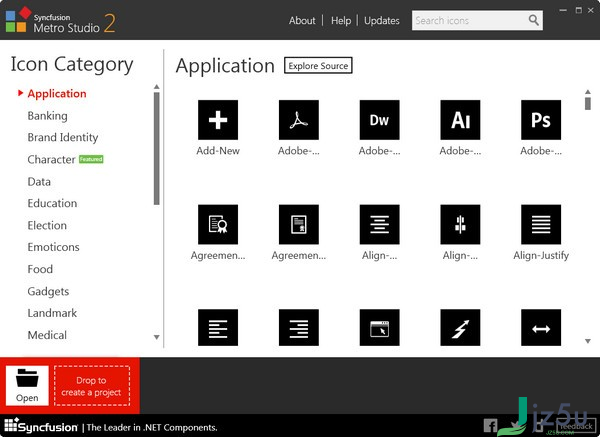This screenshot has height=437, width=600.
Task: Choose the align-left text icon
Action: click(218, 328)
